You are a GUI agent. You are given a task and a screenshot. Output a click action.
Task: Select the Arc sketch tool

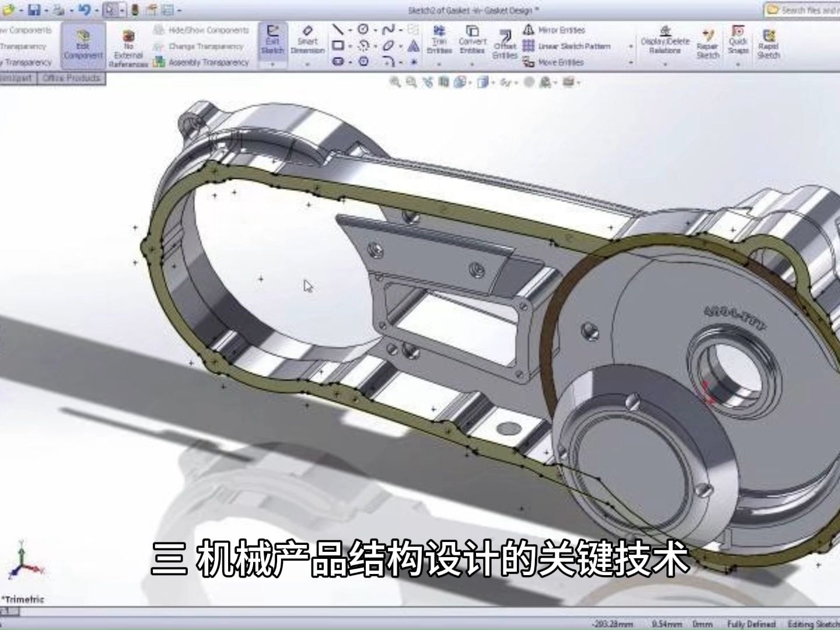363,45
